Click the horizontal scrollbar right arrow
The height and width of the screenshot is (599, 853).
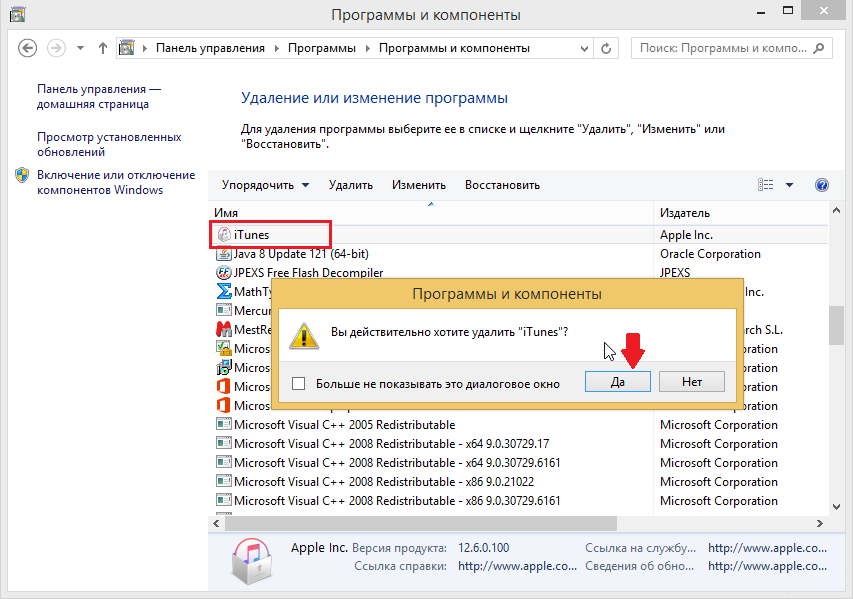tap(819, 523)
